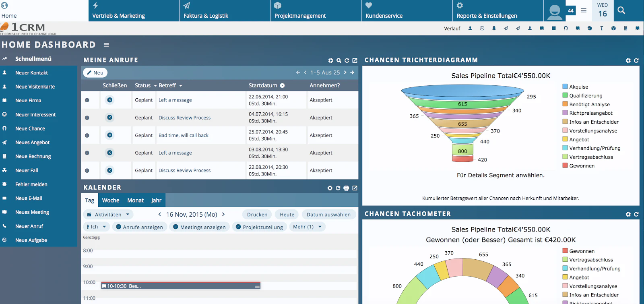The width and height of the screenshot is (644, 304).
Task: Click the cube icon in Verlauf bar
Action: point(613,28)
